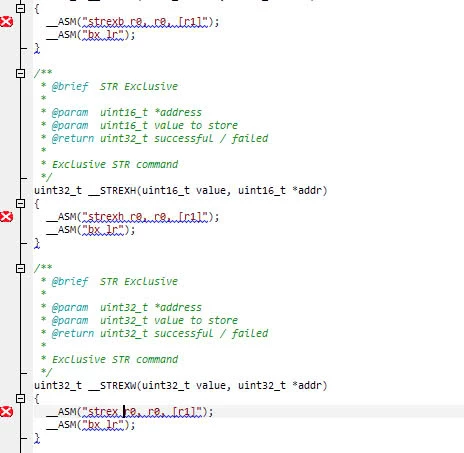Collapse the __STREXW function body

click(x=21, y=398)
